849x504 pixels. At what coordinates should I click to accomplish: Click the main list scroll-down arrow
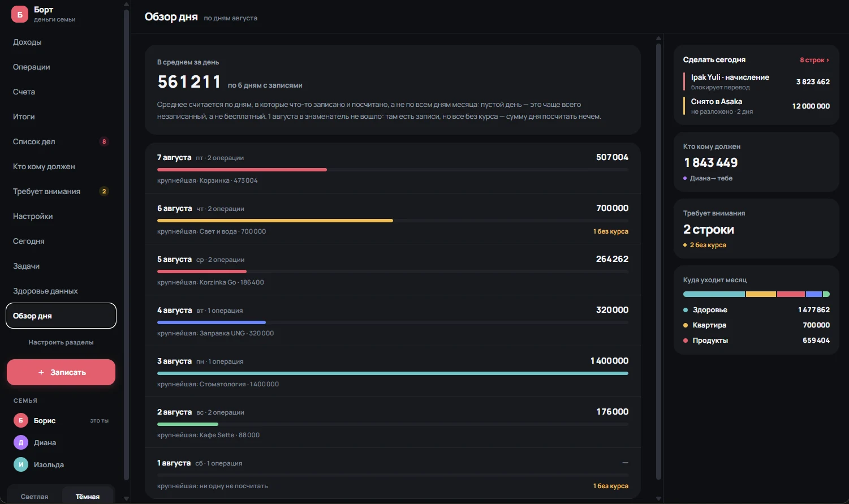point(658,498)
